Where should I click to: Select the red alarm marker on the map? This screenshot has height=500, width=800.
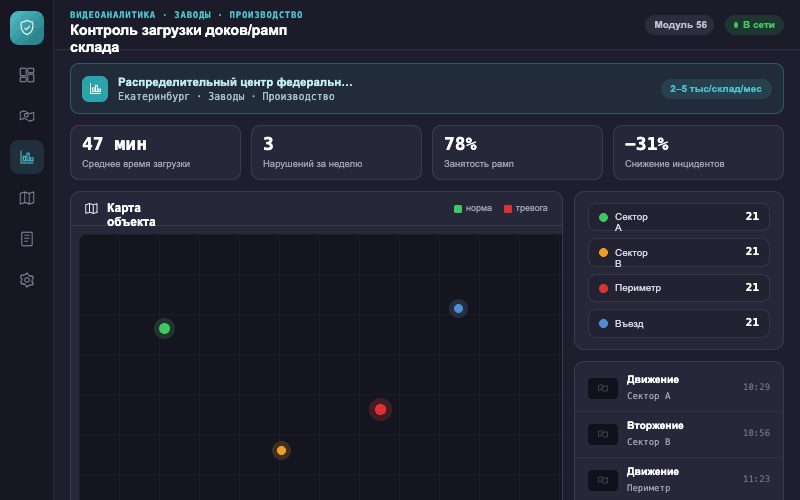pyautogui.click(x=380, y=409)
